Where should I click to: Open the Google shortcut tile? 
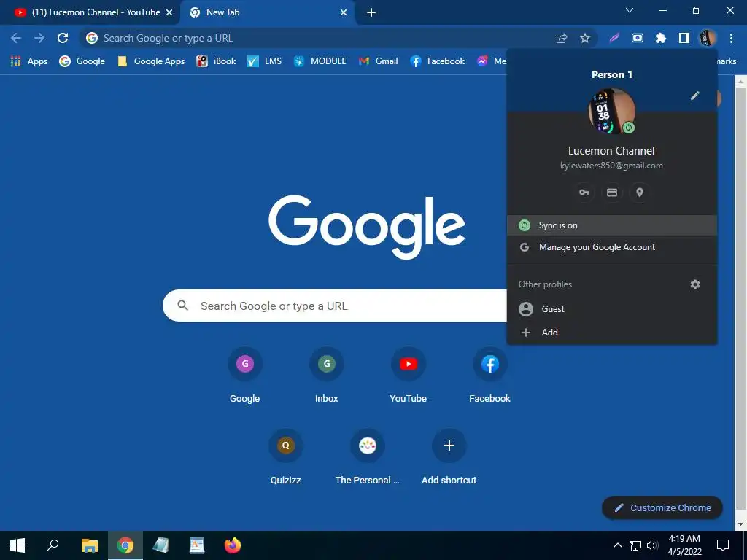pyautogui.click(x=245, y=376)
